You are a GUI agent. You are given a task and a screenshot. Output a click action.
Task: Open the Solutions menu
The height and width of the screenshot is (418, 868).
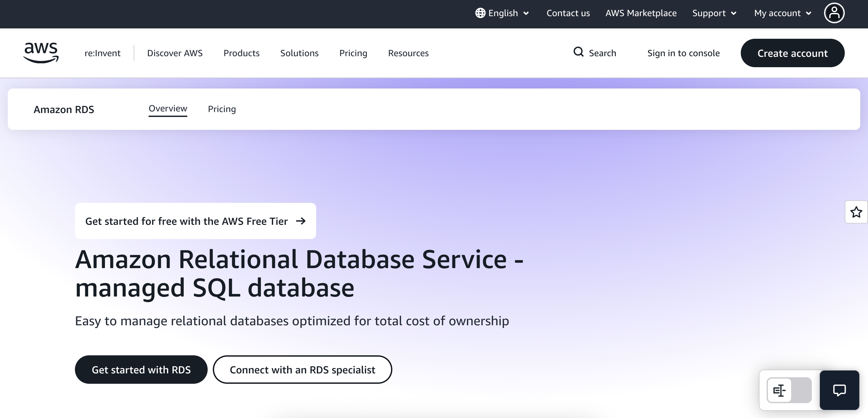pos(299,53)
